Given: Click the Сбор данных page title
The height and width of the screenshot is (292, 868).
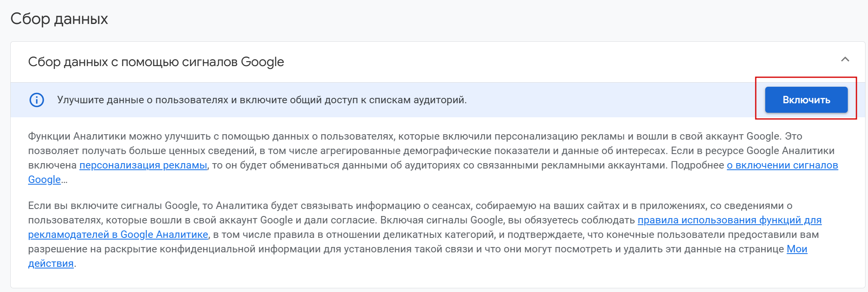Looking at the screenshot, I should coord(59,19).
